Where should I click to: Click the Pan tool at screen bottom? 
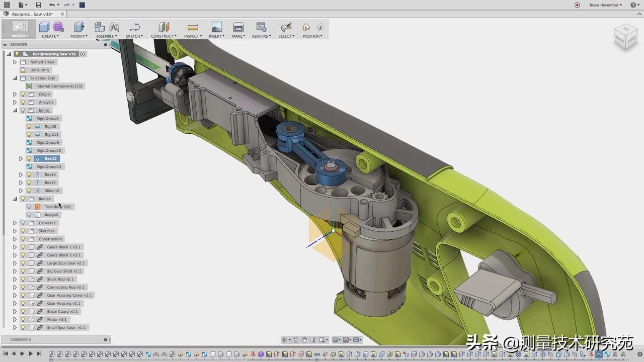point(284,340)
